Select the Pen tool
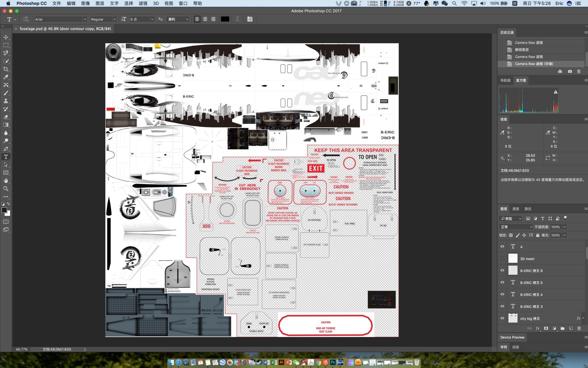 point(6,149)
